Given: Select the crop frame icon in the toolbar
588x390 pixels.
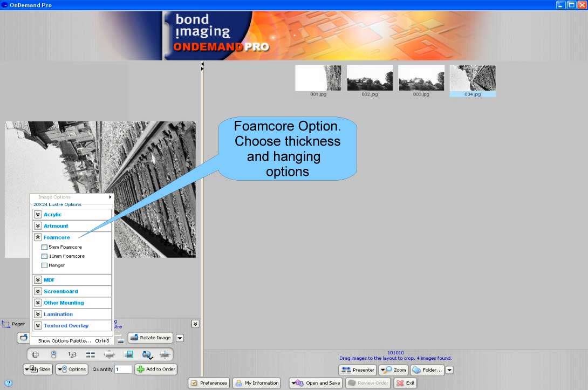Looking at the screenshot, I should click(35, 354).
